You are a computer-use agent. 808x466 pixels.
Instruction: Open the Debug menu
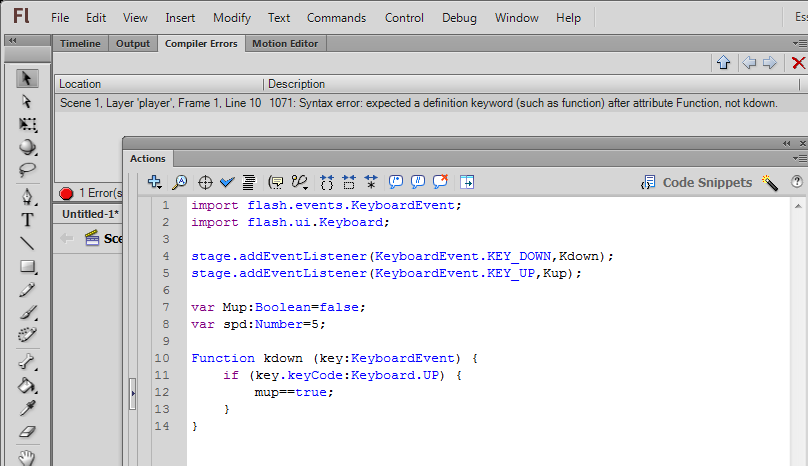pyautogui.click(x=459, y=18)
